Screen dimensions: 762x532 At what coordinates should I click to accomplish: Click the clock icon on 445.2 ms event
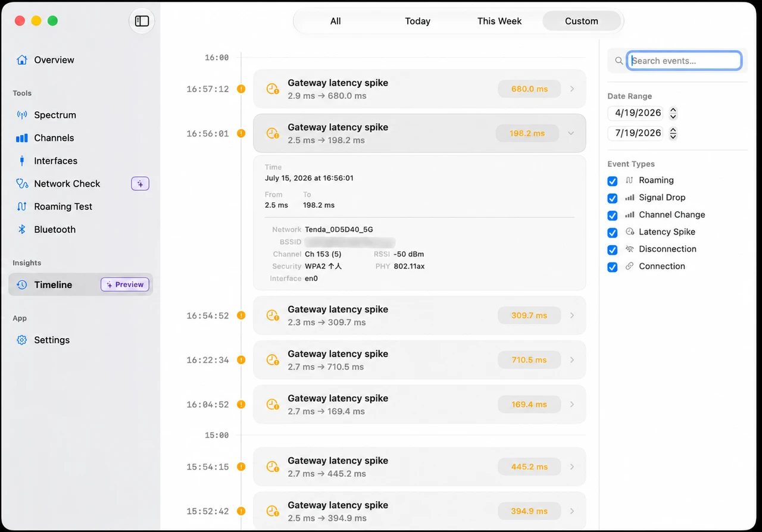pyautogui.click(x=273, y=467)
